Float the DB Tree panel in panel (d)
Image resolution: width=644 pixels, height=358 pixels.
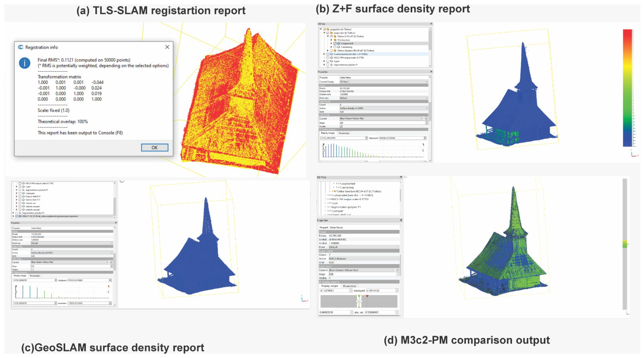(x=401, y=177)
